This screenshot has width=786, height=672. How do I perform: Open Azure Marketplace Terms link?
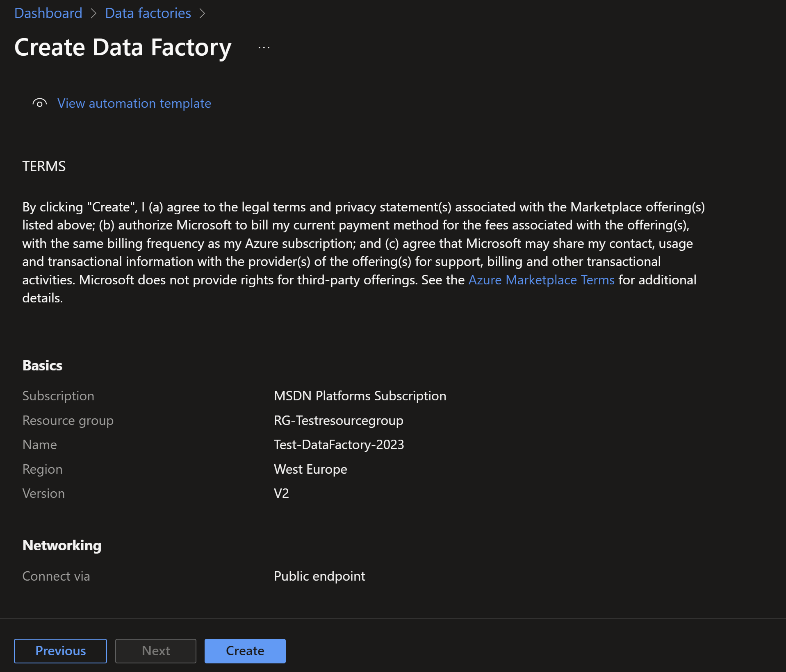pos(541,280)
